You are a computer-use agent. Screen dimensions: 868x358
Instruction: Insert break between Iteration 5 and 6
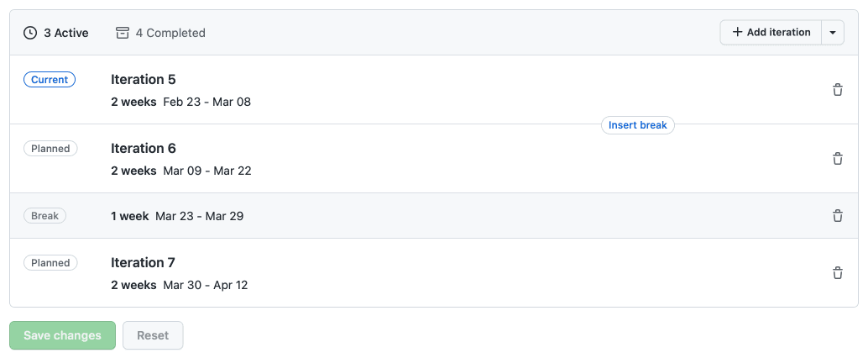point(638,125)
